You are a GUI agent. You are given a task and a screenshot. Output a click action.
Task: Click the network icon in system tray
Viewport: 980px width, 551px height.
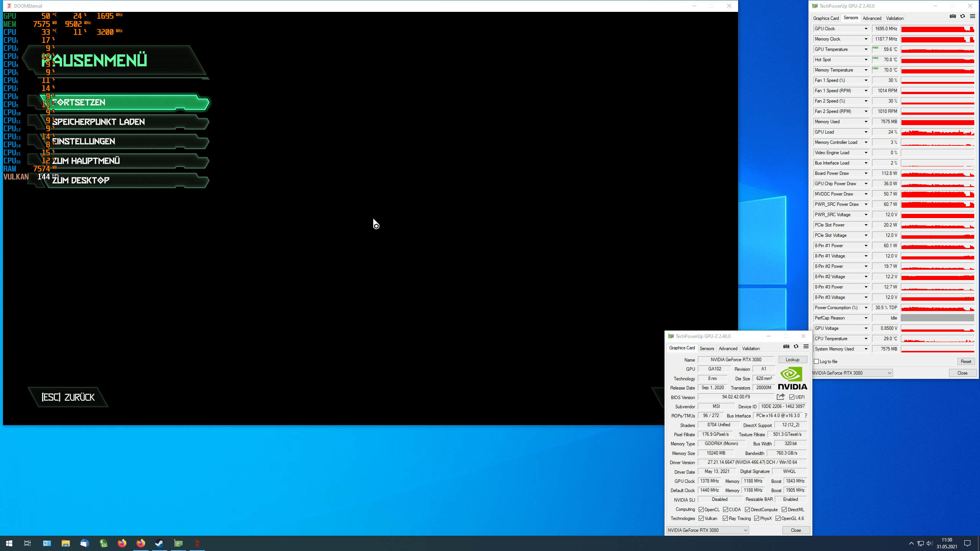coord(921,544)
